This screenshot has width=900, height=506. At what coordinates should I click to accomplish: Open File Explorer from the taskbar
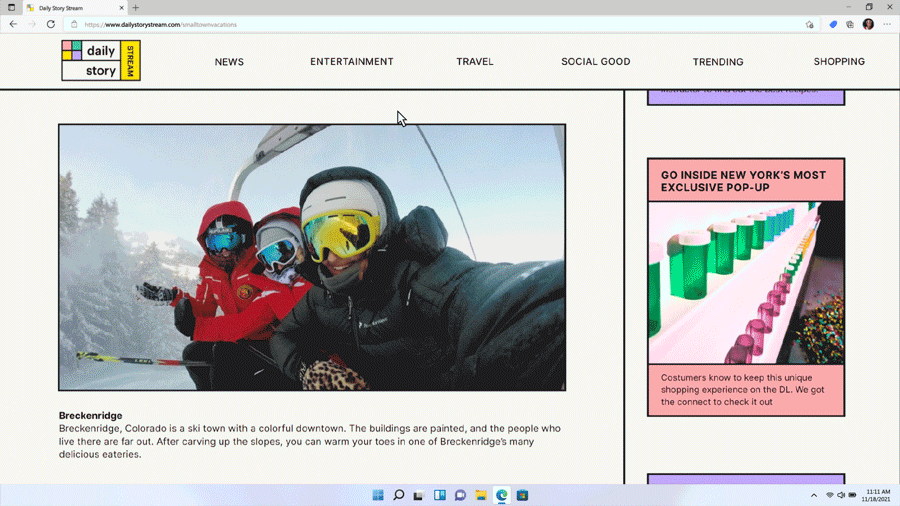pos(481,495)
